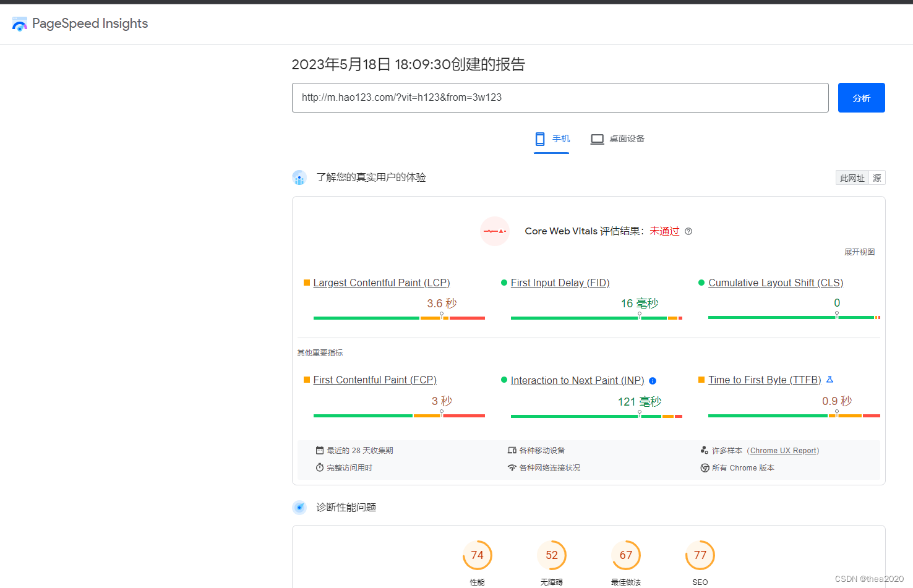Click the PageSpeed Insights title text
This screenshot has width=913, height=588.
point(90,23)
